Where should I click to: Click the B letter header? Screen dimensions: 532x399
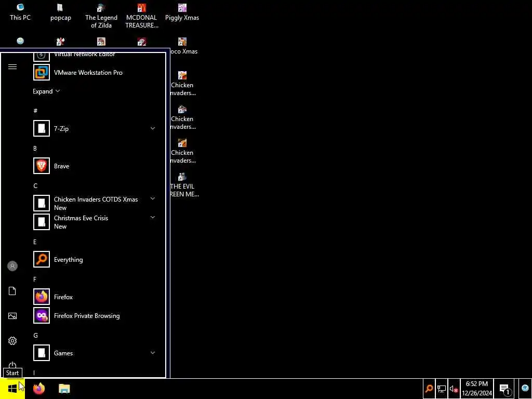(35, 148)
